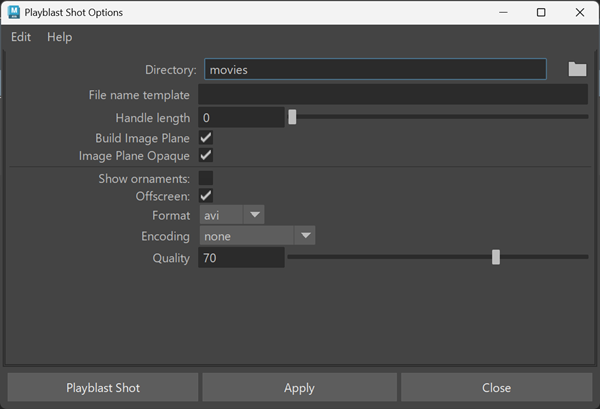The width and height of the screenshot is (600, 409).
Task: Click the File name template field
Action: point(392,95)
